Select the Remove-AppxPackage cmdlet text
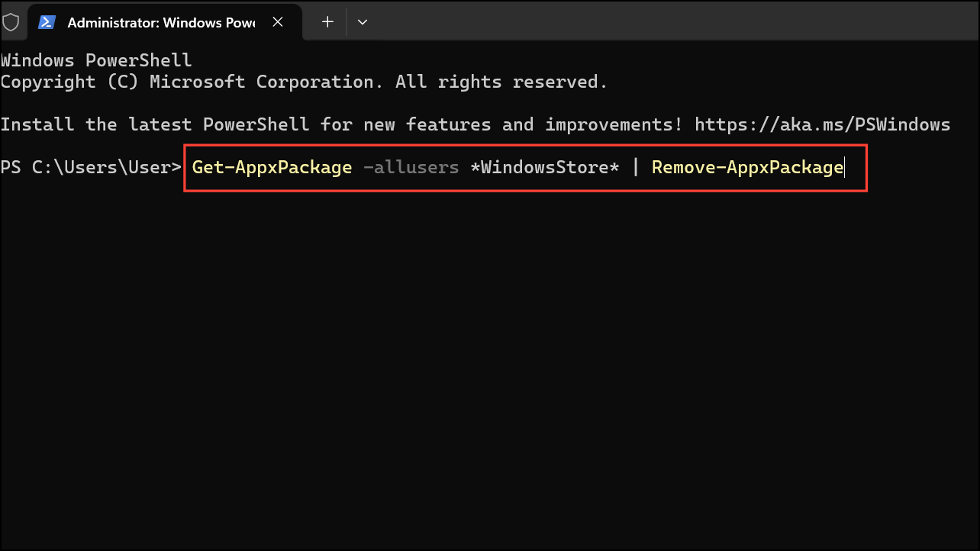This screenshot has height=551, width=980. point(747,167)
